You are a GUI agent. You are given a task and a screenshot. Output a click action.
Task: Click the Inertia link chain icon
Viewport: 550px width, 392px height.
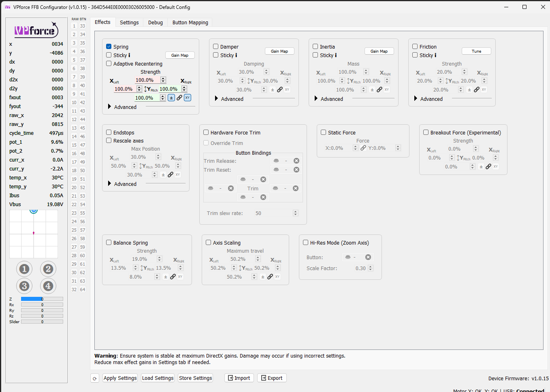pos(379,89)
